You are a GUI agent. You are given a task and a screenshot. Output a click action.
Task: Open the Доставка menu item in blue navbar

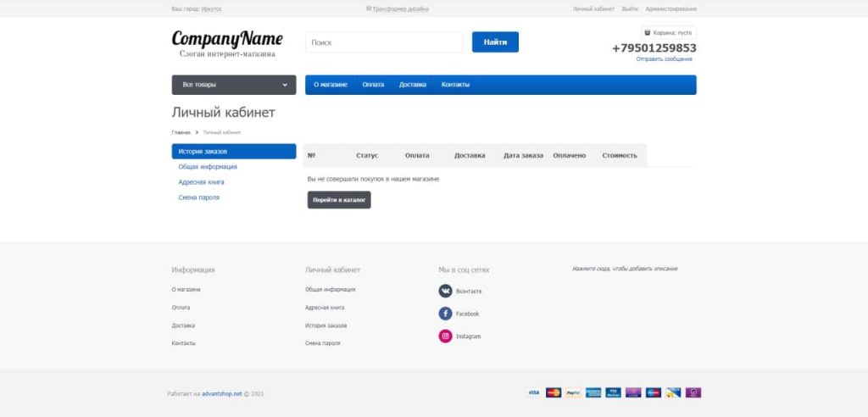(x=413, y=85)
